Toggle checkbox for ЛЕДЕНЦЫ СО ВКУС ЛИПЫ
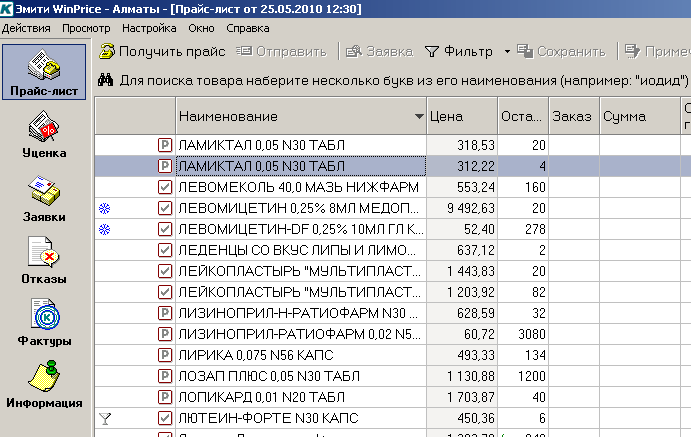 coord(165,250)
